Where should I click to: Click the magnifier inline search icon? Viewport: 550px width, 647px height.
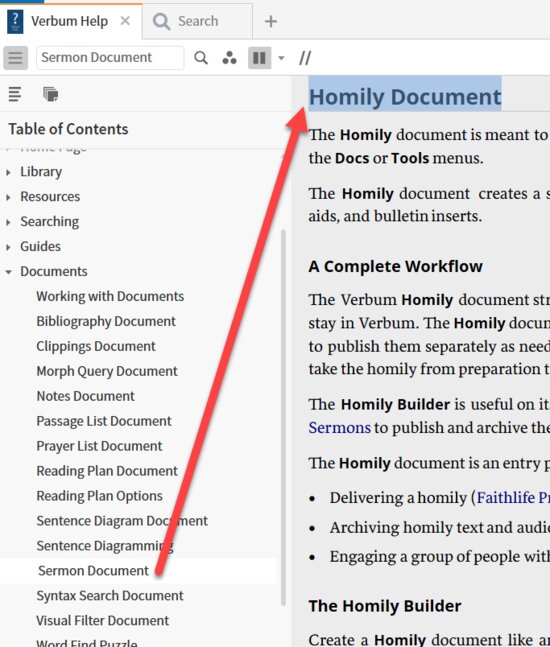pos(201,58)
